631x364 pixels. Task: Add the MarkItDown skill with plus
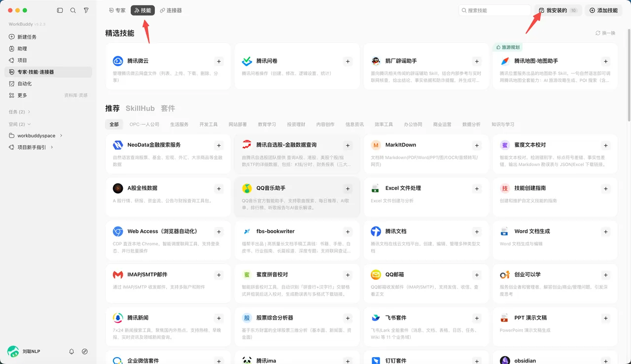(477, 145)
